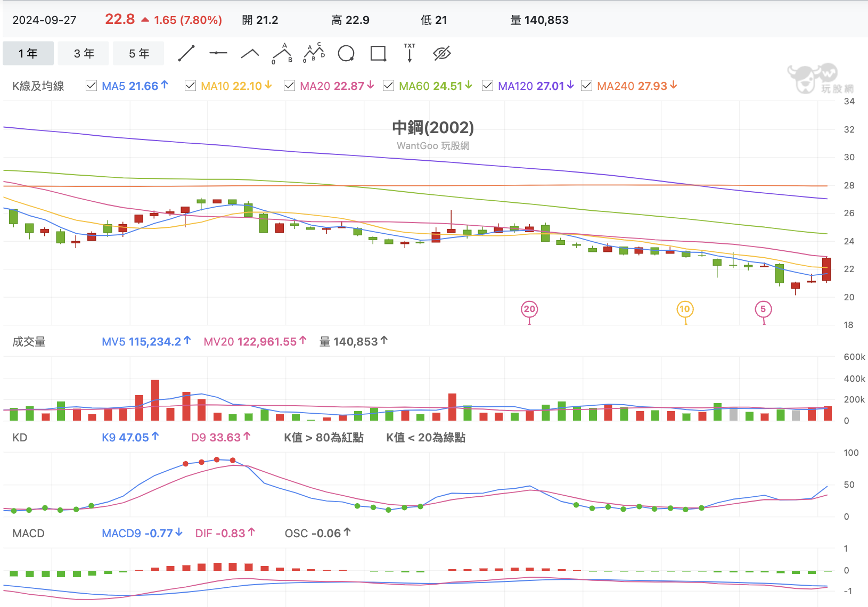
Task: Click the 成交量 section label
Action: (x=29, y=341)
